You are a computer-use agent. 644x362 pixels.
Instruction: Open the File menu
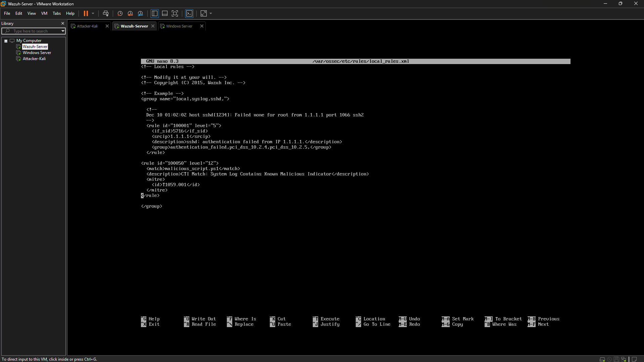7,13
